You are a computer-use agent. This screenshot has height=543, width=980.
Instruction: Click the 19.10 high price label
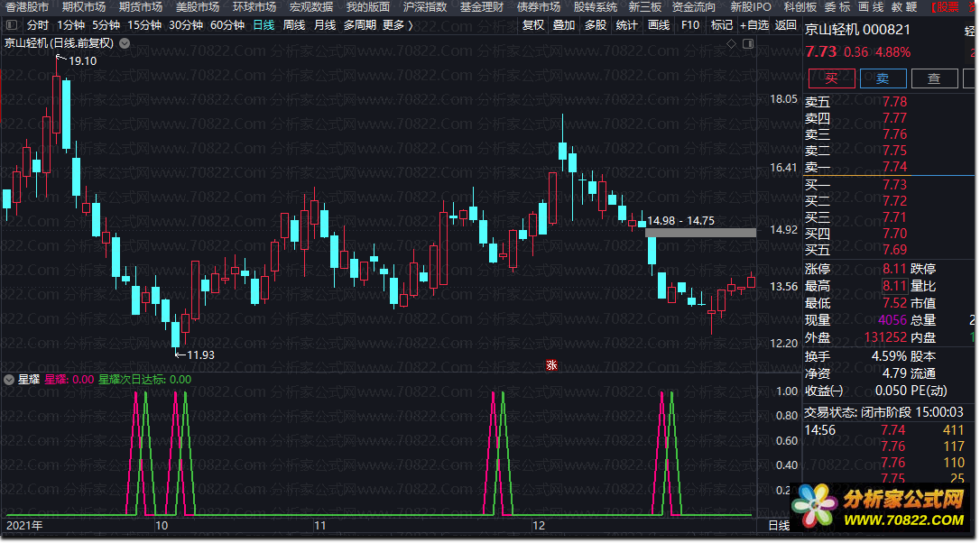(x=82, y=61)
